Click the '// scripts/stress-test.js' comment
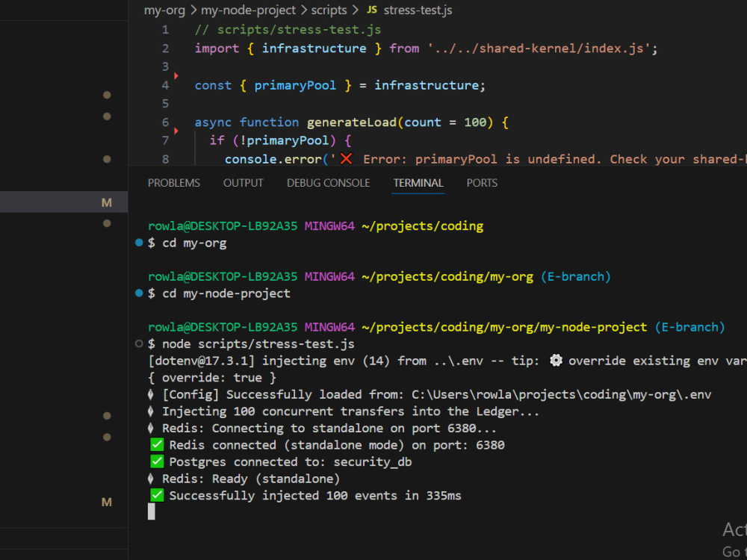Screen dimensions: 747x560 click(x=288, y=30)
